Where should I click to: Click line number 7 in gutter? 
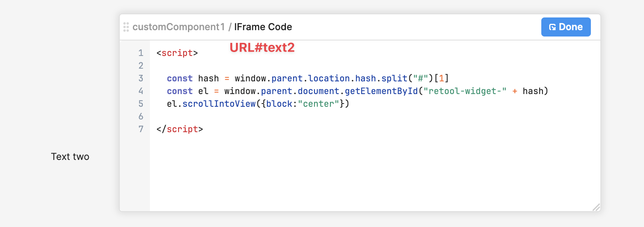click(141, 129)
